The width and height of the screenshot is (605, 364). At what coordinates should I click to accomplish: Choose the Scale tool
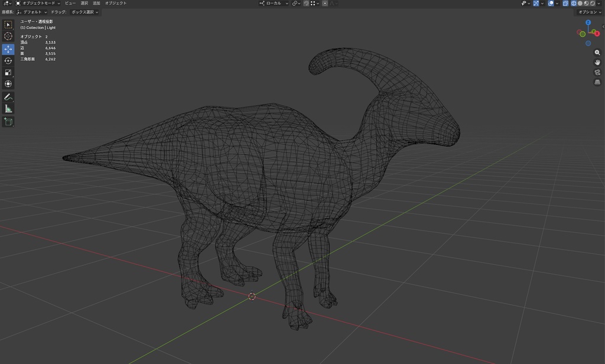[8, 73]
